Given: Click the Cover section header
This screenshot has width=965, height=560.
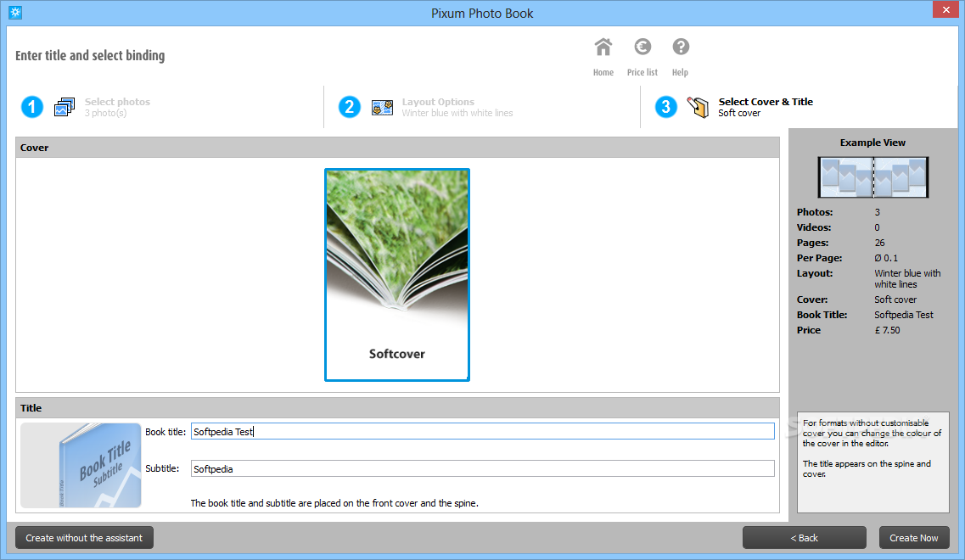Looking at the screenshot, I should click(x=397, y=148).
